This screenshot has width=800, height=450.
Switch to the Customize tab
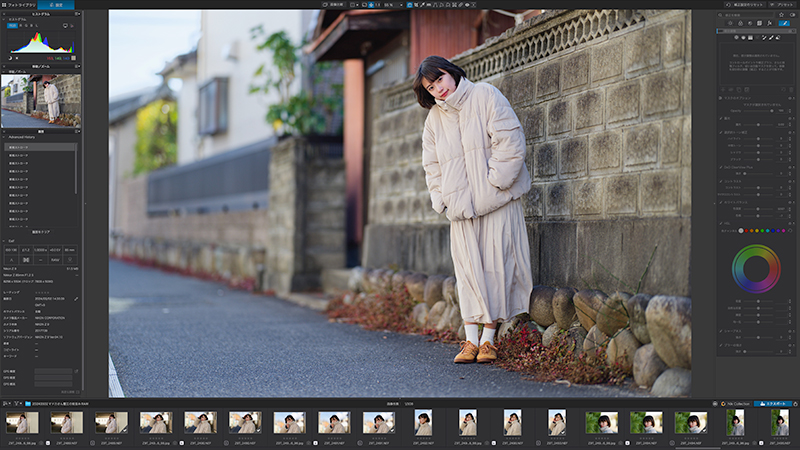[x=56, y=5]
